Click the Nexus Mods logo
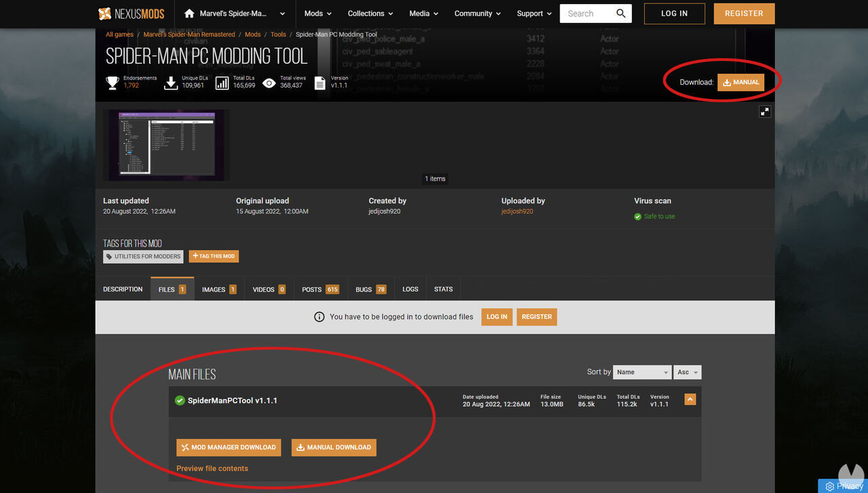Image resolution: width=868 pixels, height=493 pixels. coord(132,14)
